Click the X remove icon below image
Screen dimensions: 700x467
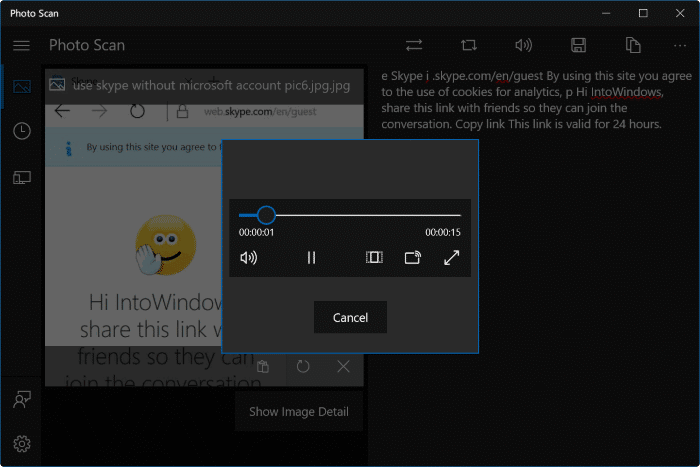pyautogui.click(x=343, y=367)
